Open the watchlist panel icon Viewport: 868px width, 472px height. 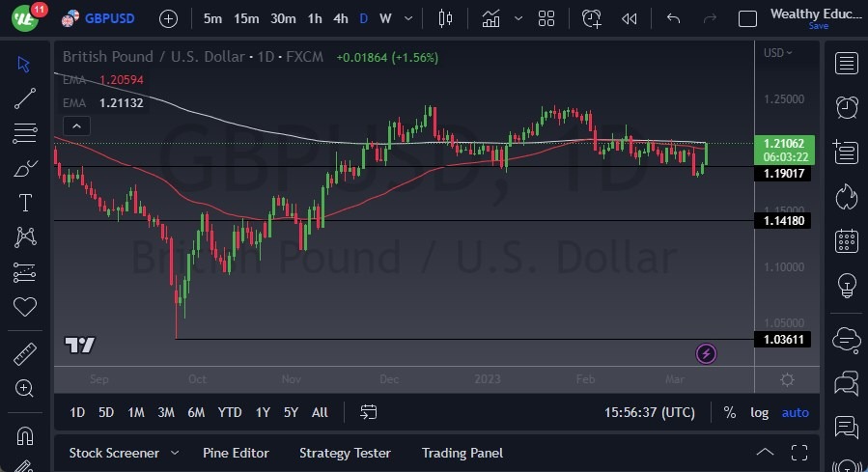point(847,64)
